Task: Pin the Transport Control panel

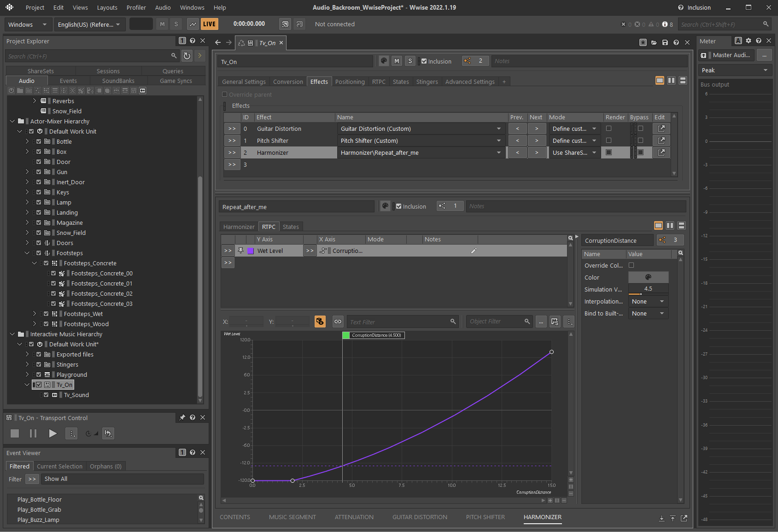Action: click(x=182, y=418)
